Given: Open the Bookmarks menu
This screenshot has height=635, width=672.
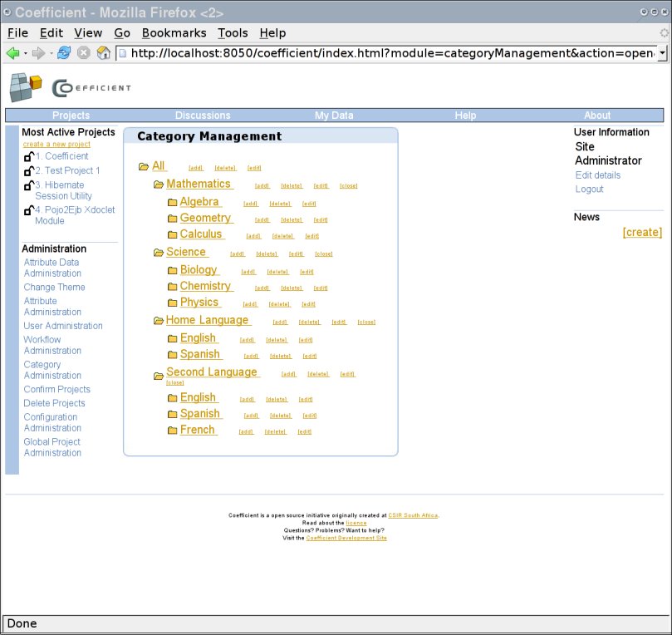Looking at the screenshot, I should 174,33.
